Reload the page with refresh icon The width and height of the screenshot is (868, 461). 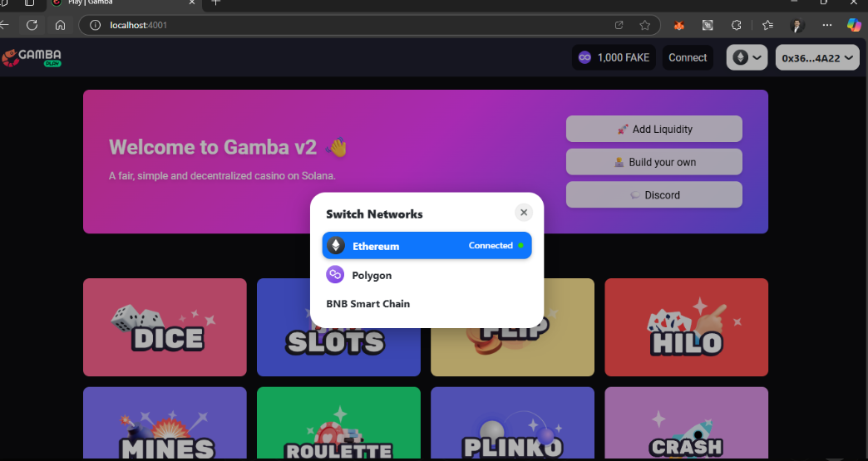32,25
